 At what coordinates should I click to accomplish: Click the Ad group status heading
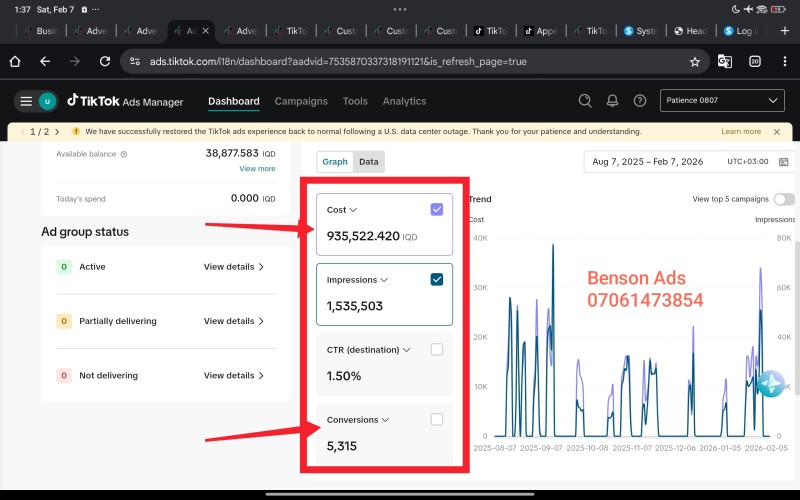(x=85, y=232)
